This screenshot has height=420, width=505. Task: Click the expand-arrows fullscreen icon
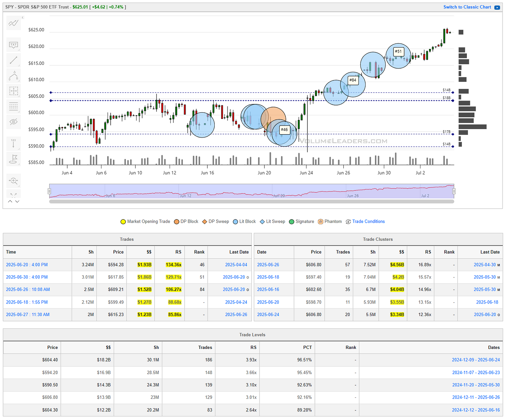[14, 195]
